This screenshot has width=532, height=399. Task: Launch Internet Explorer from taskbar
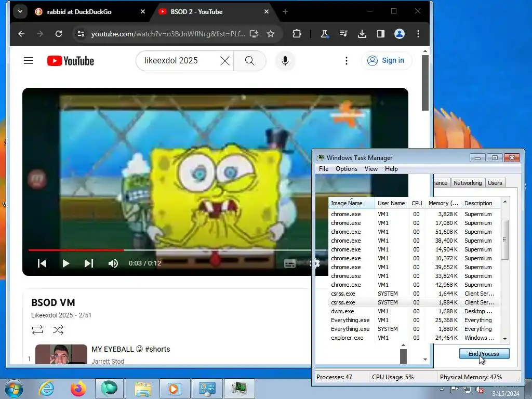[x=46, y=389]
